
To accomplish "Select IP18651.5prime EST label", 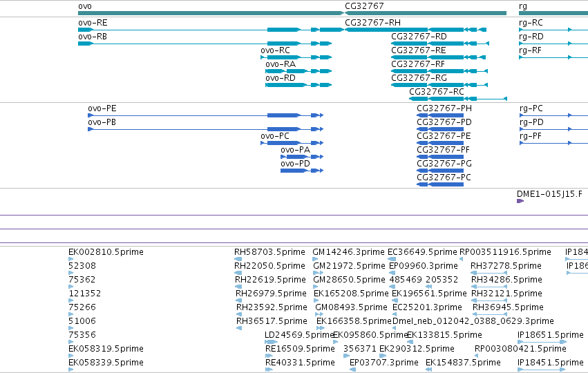I will (551, 335).
